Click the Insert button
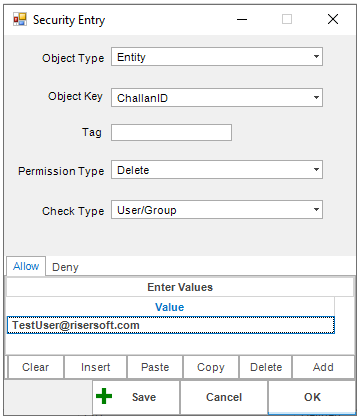Screen dimensions: 360x418 [95, 367]
